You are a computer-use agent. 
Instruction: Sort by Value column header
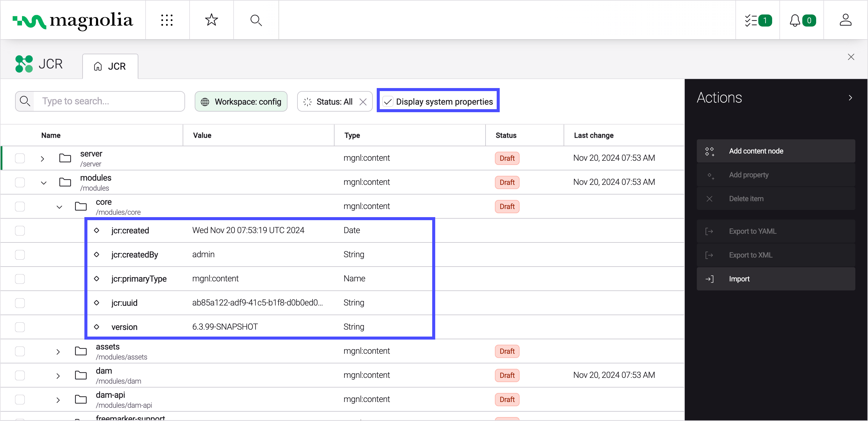tap(202, 135)
